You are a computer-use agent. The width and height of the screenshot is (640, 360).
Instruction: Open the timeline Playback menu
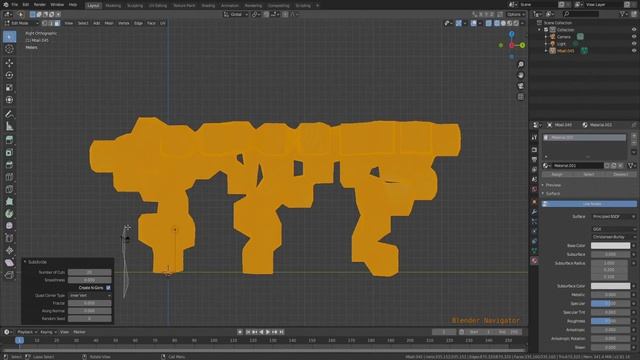click(x=27, y=332)
